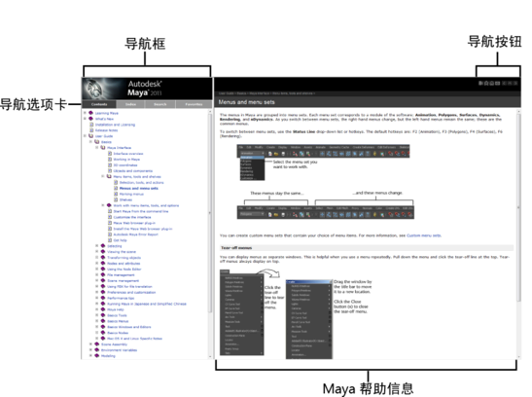The height and width of the screenshot is (397, 532).
Task: Click the show-in-contents navigation icon
Action: coord(480,83)
